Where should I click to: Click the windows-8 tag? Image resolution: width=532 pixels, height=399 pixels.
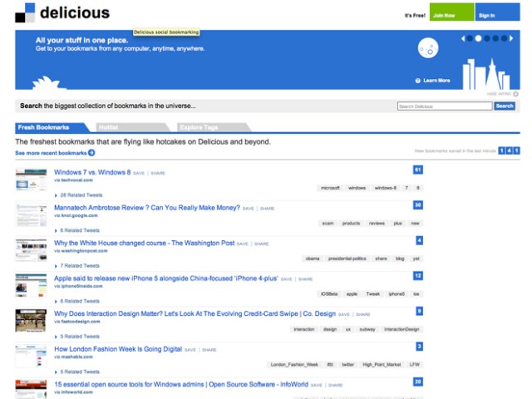386,188
